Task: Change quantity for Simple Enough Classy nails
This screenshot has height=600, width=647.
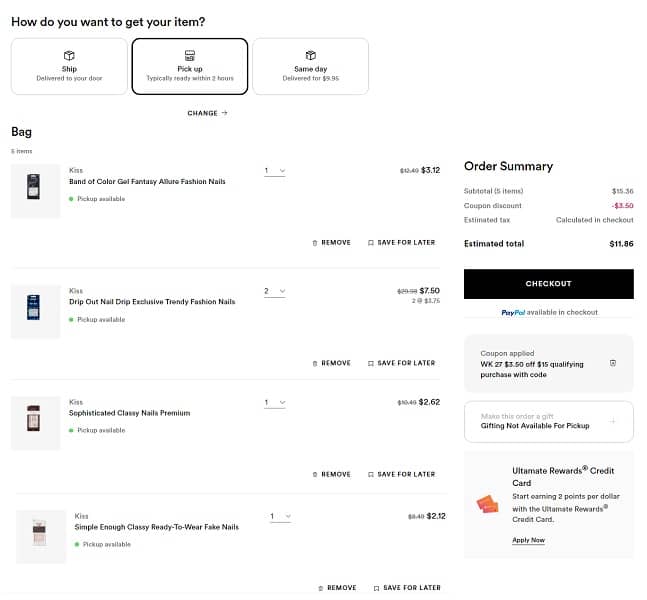Action: [x=280, y=517]
